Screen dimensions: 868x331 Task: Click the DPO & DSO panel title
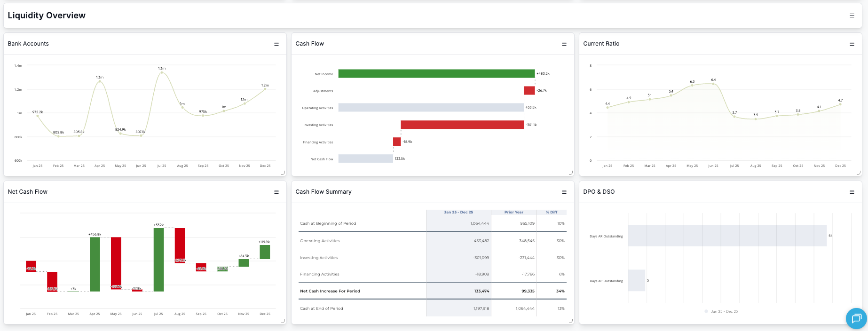pyautogui.click(x=599, y=192)
